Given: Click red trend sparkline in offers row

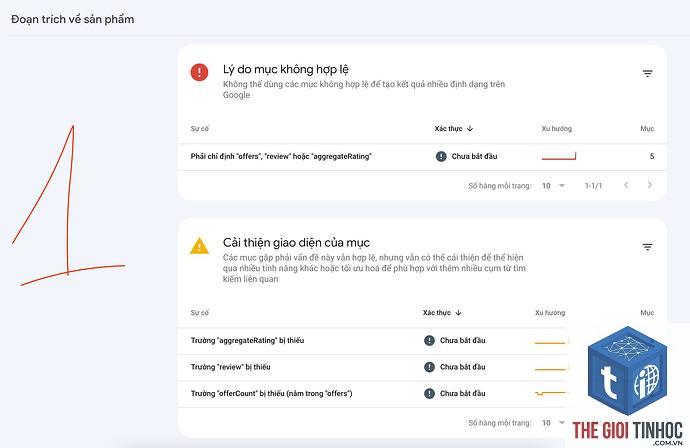Looking at the screenshot, I should 559,156.
